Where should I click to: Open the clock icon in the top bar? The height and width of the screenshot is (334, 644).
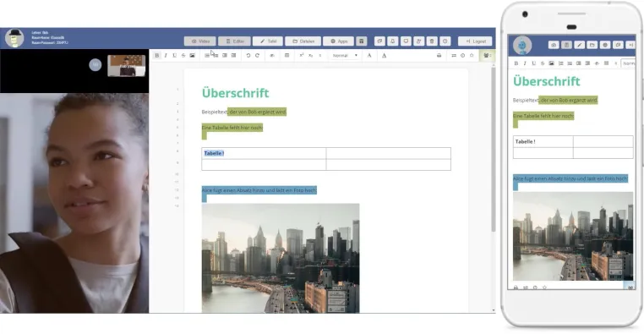(445, 41)
